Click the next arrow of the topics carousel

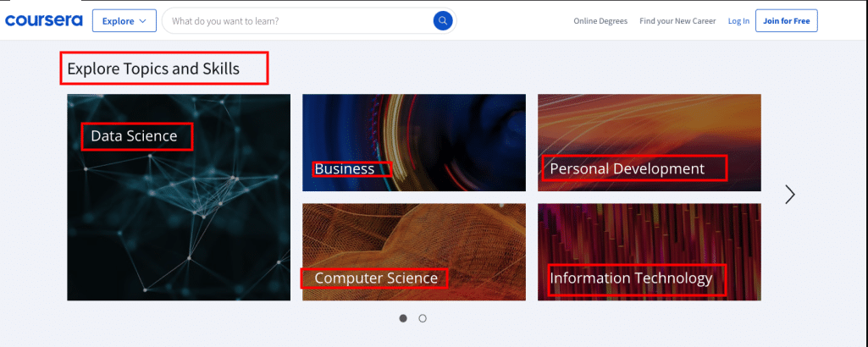(x=790, y=195)
